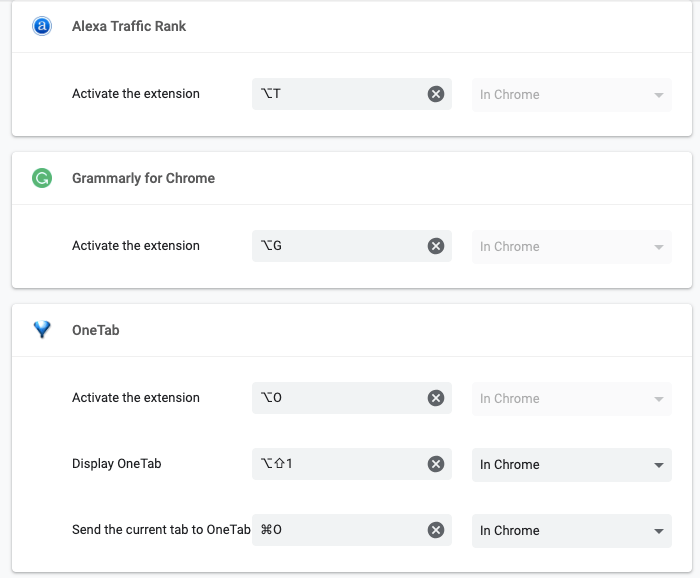Open the Grammarly In Chrome dropdown
The image size is (700, 578).
(571, 247)
